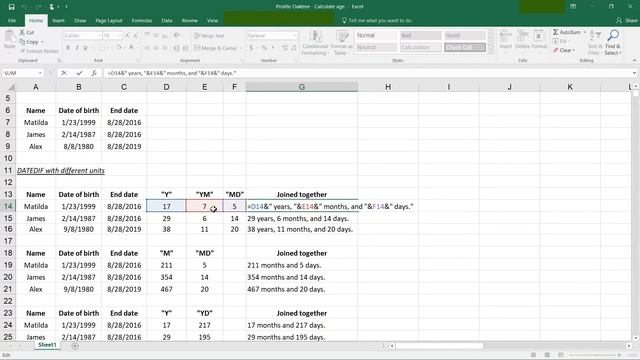Add a new sheet with the plus icon

(75, 346)
